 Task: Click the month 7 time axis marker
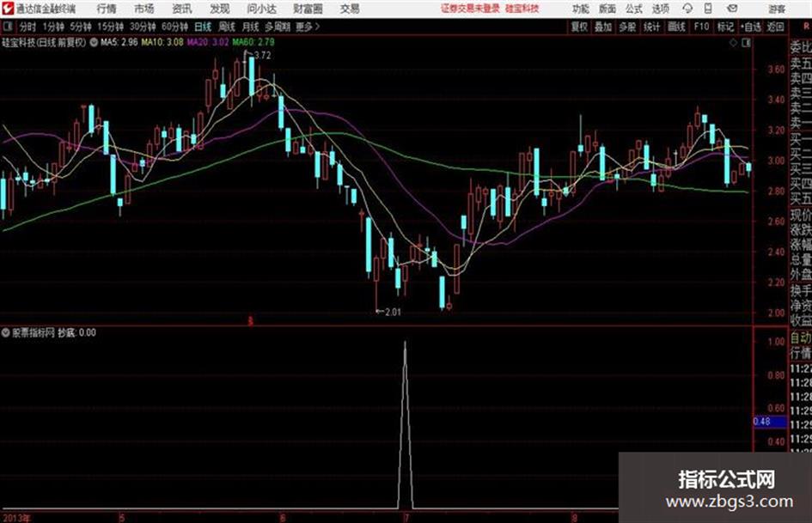406,518
